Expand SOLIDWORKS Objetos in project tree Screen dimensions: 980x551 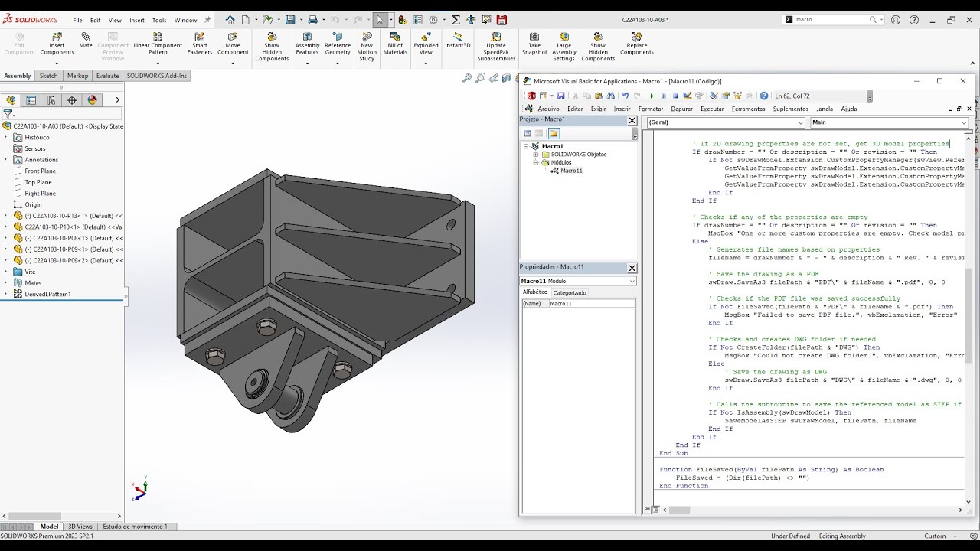[536, 155]
